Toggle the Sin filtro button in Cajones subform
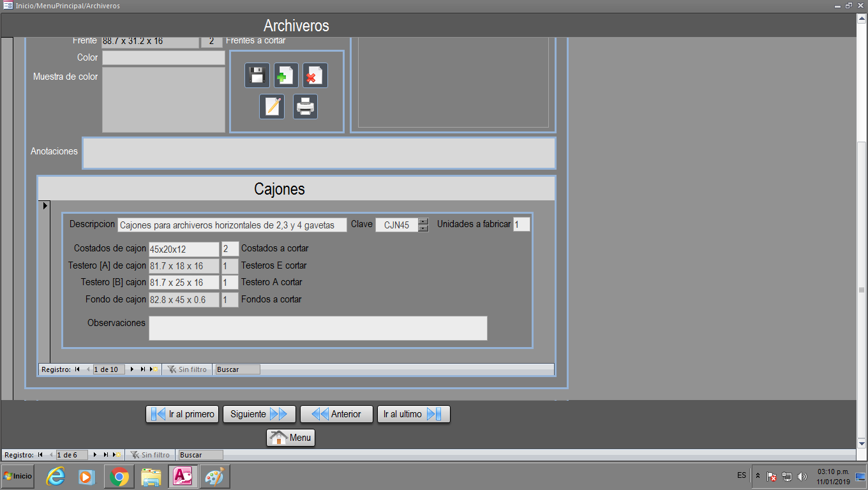Image resolution: width=868 pixels, height=490 pixels. point(187,369)
